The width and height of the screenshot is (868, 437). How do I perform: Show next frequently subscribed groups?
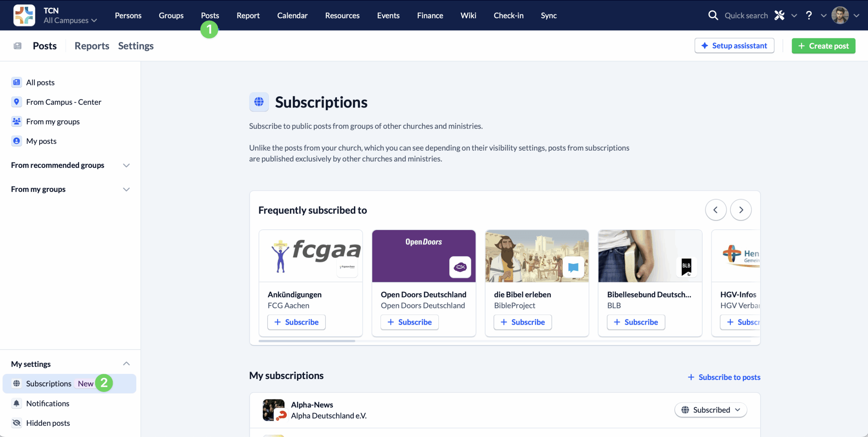[741, 210]
